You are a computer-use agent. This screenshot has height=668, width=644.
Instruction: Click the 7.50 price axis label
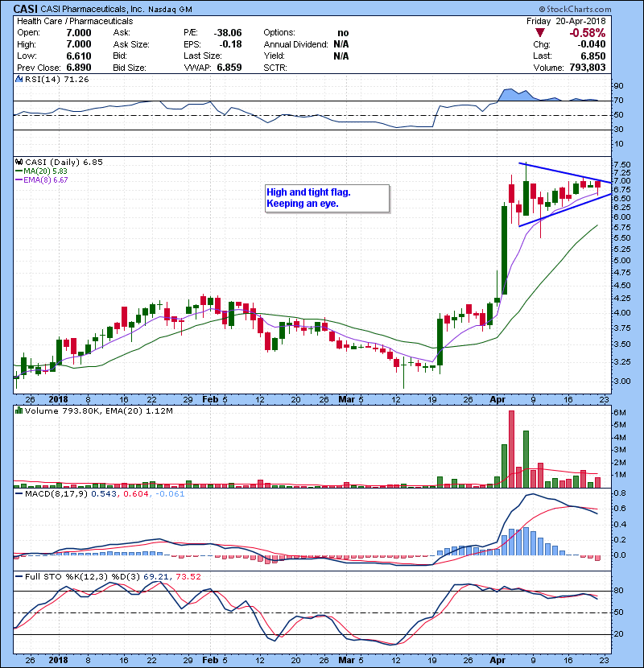[x=622, y=164]
